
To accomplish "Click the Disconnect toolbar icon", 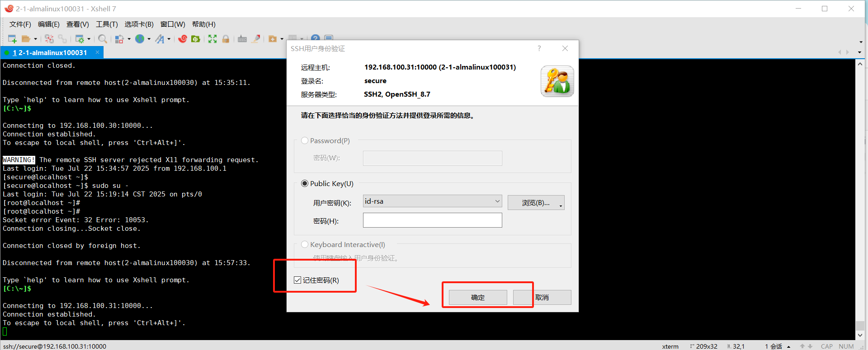I will [x=49, y=39].
